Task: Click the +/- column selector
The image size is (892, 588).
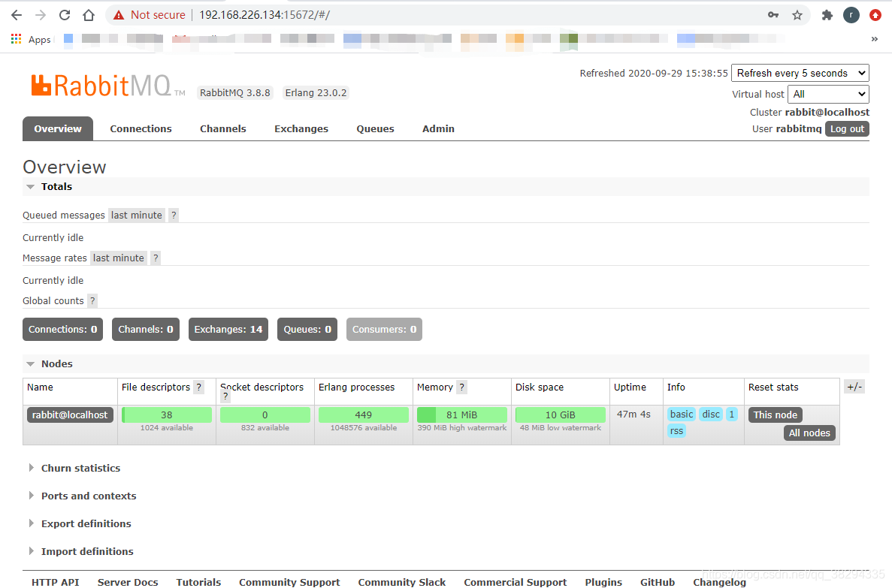Action: click(x=854, y=387)
